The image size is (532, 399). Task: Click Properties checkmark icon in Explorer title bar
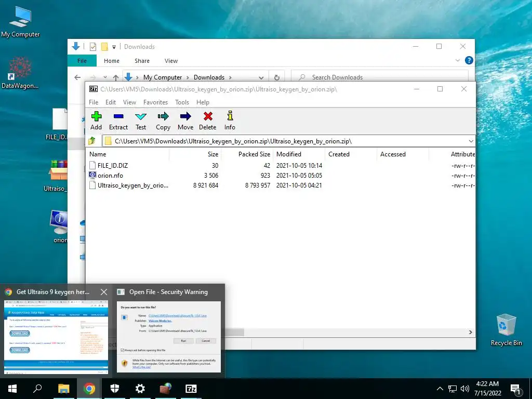tap(92, 46)
